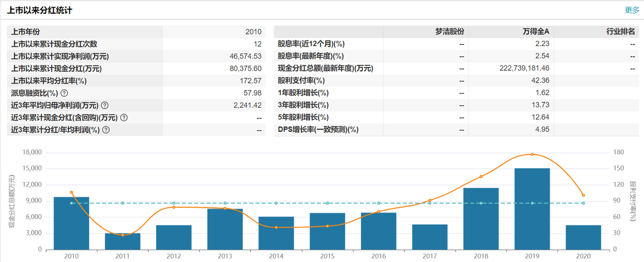This screenshot has height=262, width=644.
Task: Open the 更多 link
Action: [631, 10]
